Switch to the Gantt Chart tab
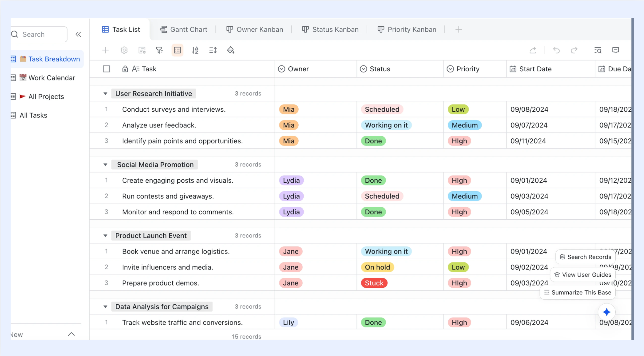 pyautogui.click(x=184, y=29)
